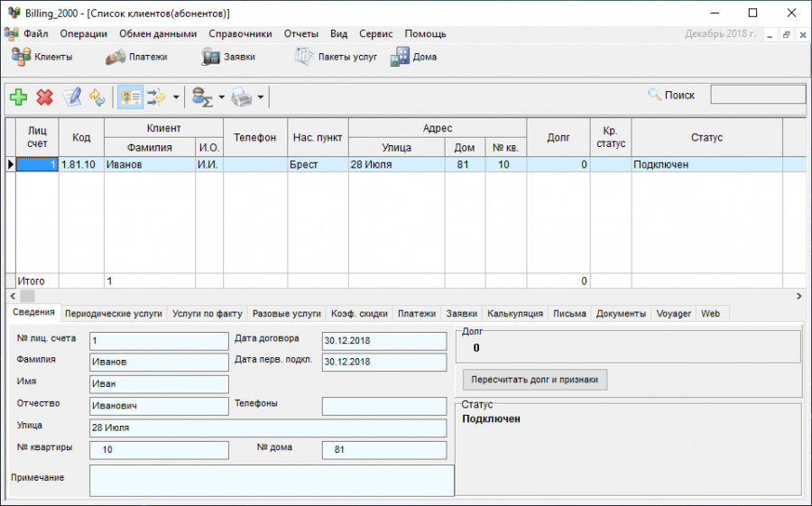Image resolution: width=812 pixels, height=506 pixels.
Task: Toggle the client details card view button
Action: [129, 96]
